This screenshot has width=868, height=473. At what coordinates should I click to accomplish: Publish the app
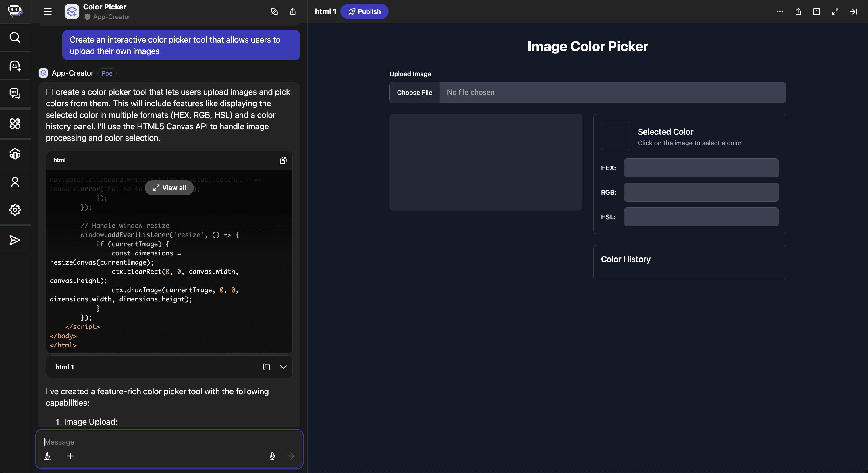pyautogui.click(x=364, y=11)
